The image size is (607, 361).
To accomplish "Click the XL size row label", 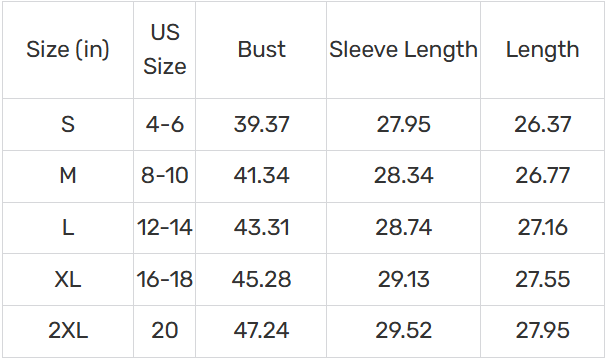I will point(68,279).
